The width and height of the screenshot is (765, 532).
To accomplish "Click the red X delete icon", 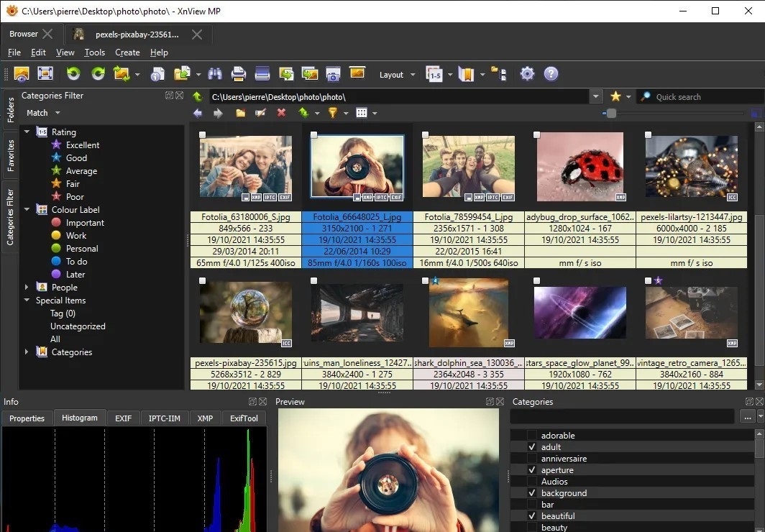I will (x=281, y=113).
